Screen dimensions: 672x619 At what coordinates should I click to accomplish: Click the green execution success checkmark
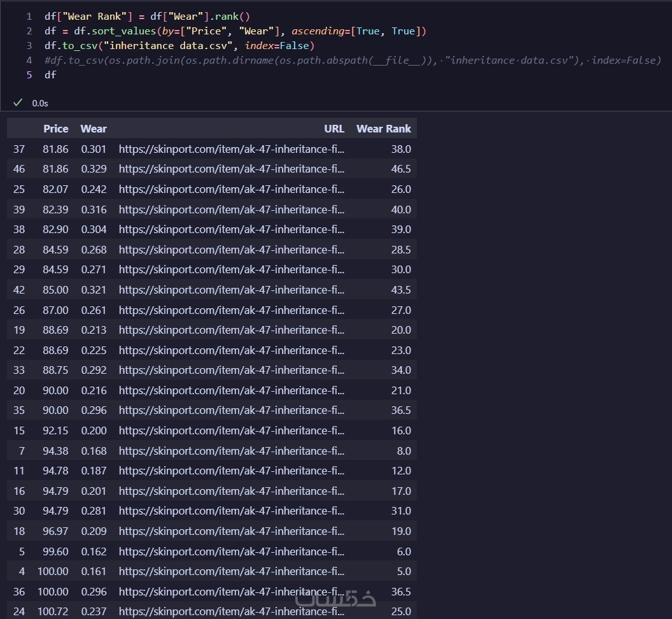pos(18,103)
